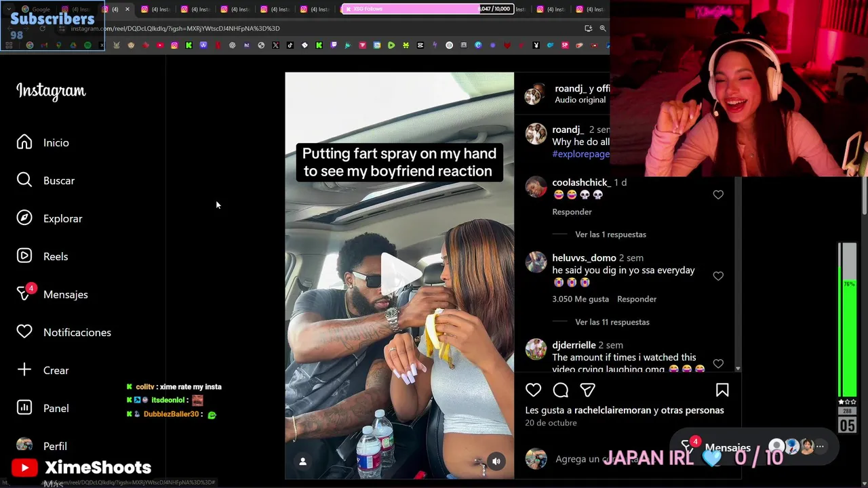Image resolution: width=868 pixels, height=488 pixels.
Task: Click the browser address bar URL
Action: click(x=175, y=28)
